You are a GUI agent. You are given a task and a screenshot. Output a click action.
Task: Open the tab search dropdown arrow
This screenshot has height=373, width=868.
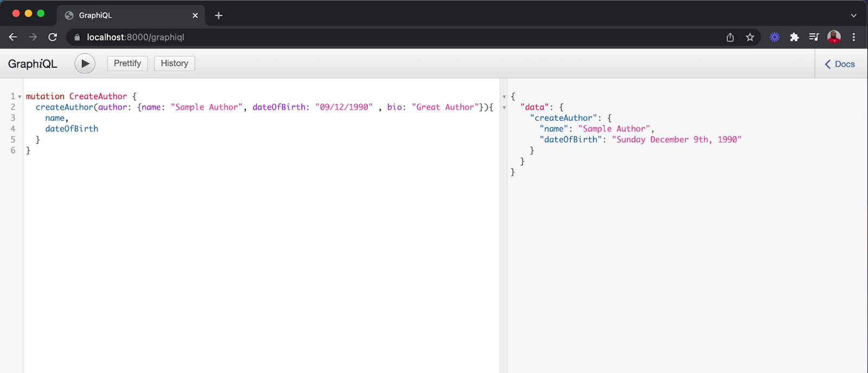point(853,15)
